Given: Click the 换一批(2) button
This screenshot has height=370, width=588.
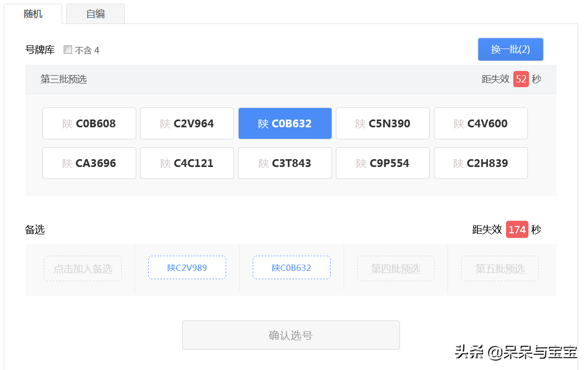Looking at the screenshot, I should pos(510,49).
